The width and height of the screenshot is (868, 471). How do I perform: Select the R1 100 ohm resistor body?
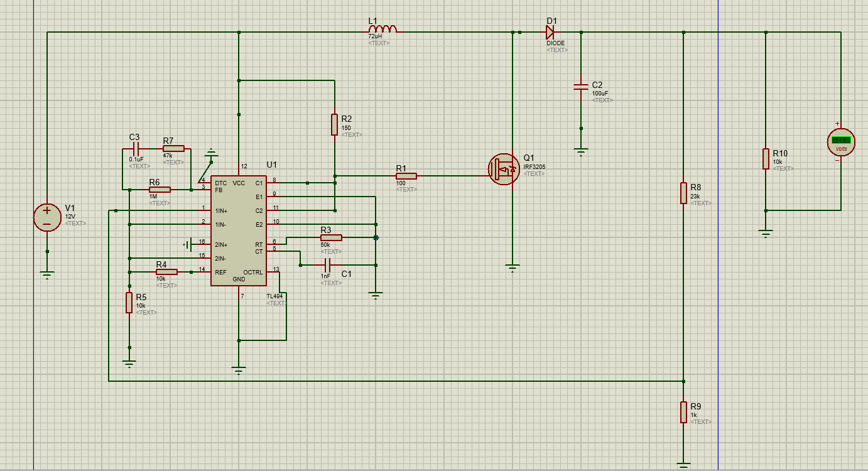[x=406, y=176]
